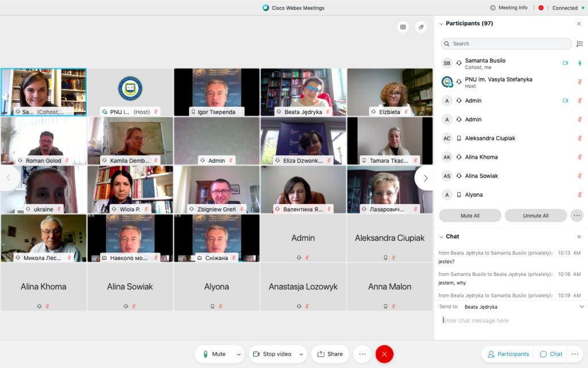Open Meeting Info at the top
This screenshot has height=368, width=588.
(509, 7)
